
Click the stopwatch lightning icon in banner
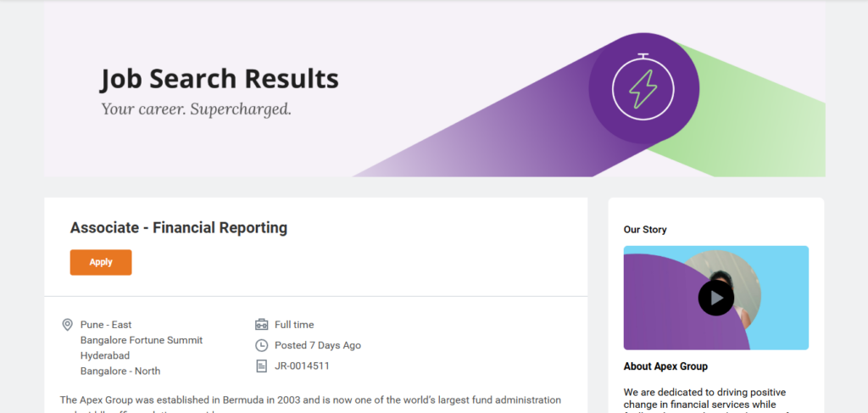(x=643, y=87)
